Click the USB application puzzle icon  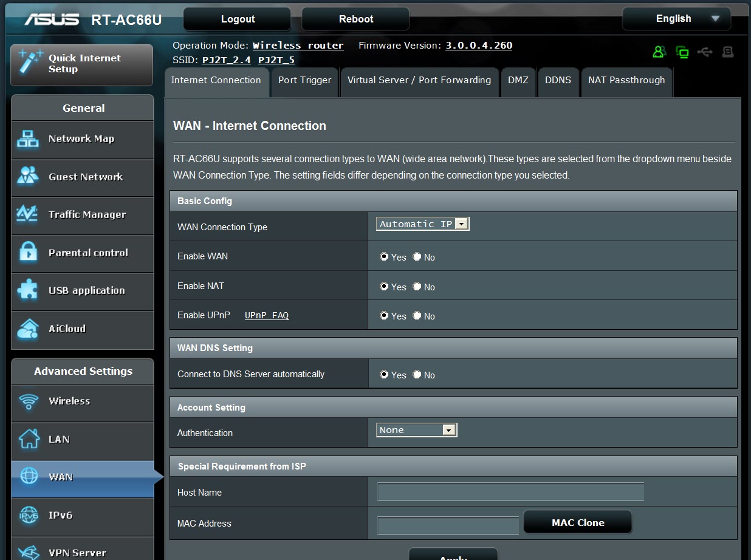(x=28, y=290)
